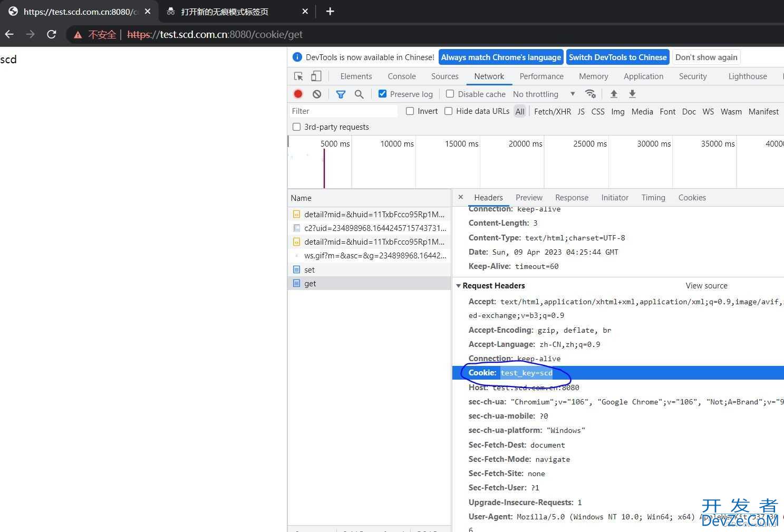784x532 pixels.
Task: Open network search magnifier icon
Action: point(359,94)
